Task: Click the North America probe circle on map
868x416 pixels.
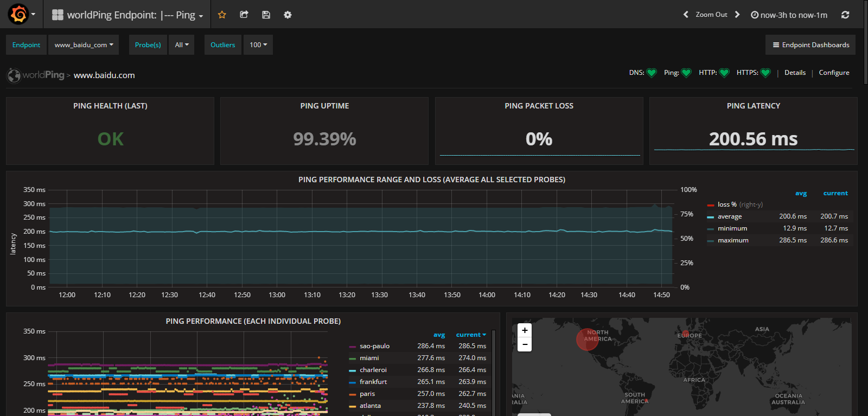Action: click(x=587, y=340)
